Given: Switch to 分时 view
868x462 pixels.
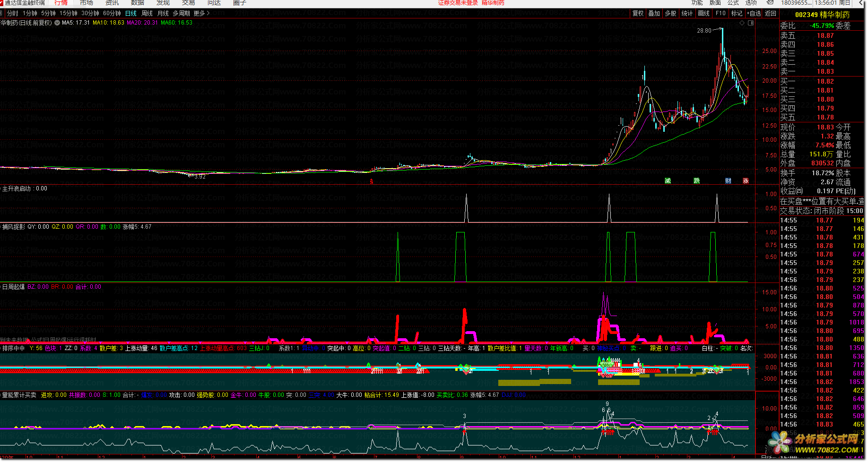Looking at the screenshot, I should (x=13, y=13).
